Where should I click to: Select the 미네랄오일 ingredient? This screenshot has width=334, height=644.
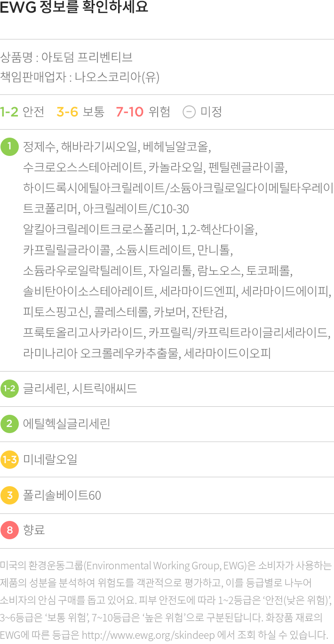pos(50,459)
